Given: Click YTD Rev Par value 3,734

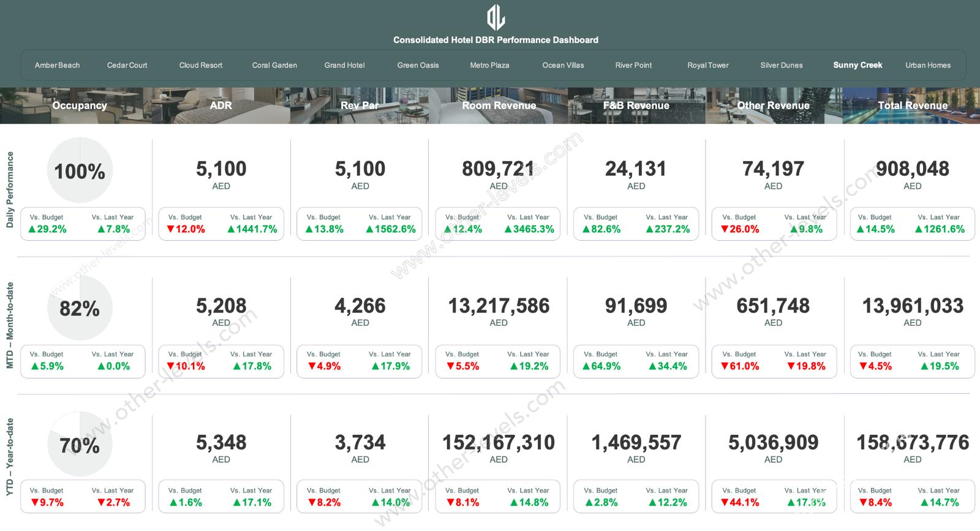Looking at the screenshot, I should 360,442.
